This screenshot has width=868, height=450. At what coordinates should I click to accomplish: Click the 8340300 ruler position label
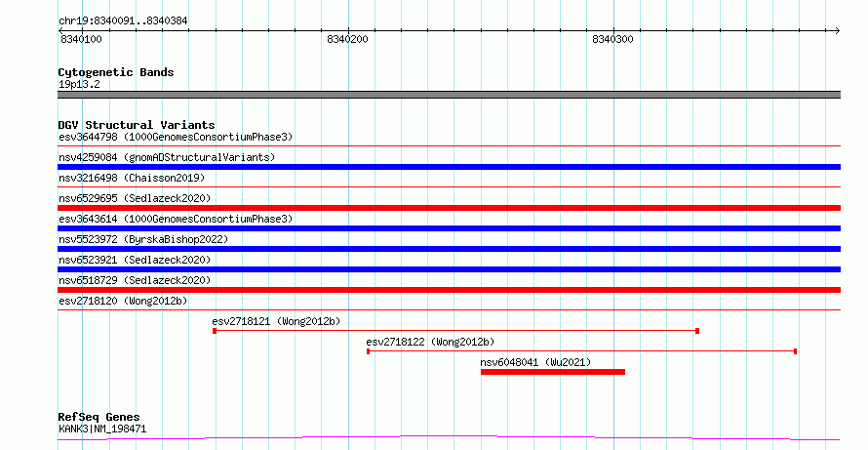point(612,39)
